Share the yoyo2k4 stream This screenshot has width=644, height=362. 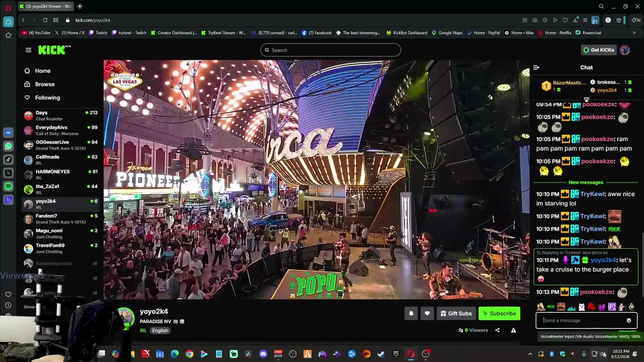[x=498, y=330]
